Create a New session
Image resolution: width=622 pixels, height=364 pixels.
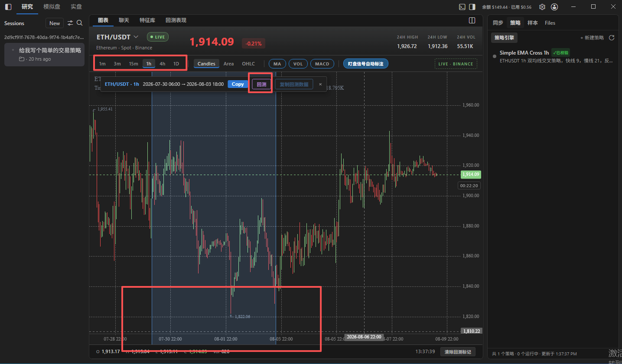pos(55,23)
